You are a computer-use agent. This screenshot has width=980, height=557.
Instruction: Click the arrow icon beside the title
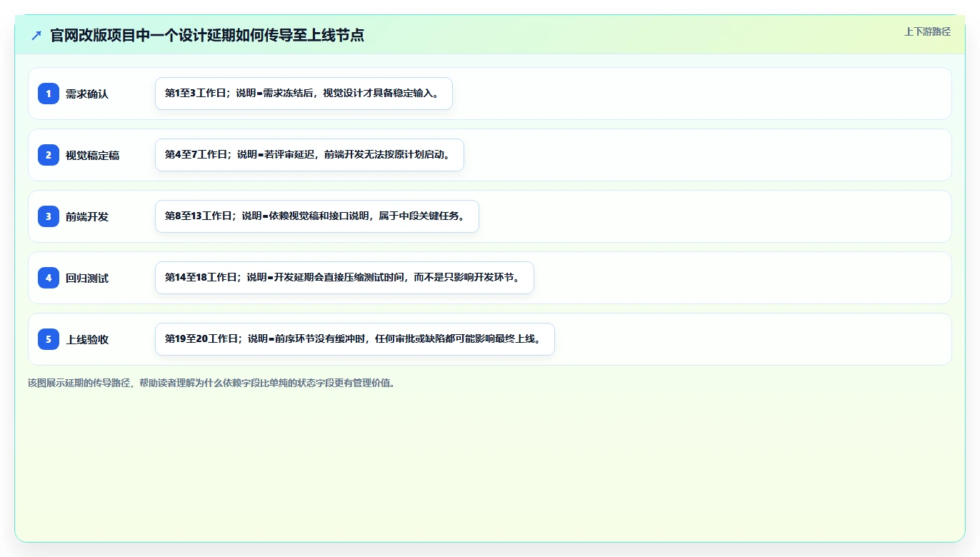click(36, 35)
